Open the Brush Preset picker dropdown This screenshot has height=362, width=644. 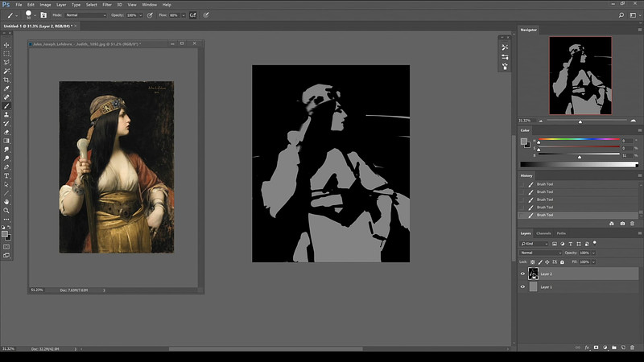point(35,15)
